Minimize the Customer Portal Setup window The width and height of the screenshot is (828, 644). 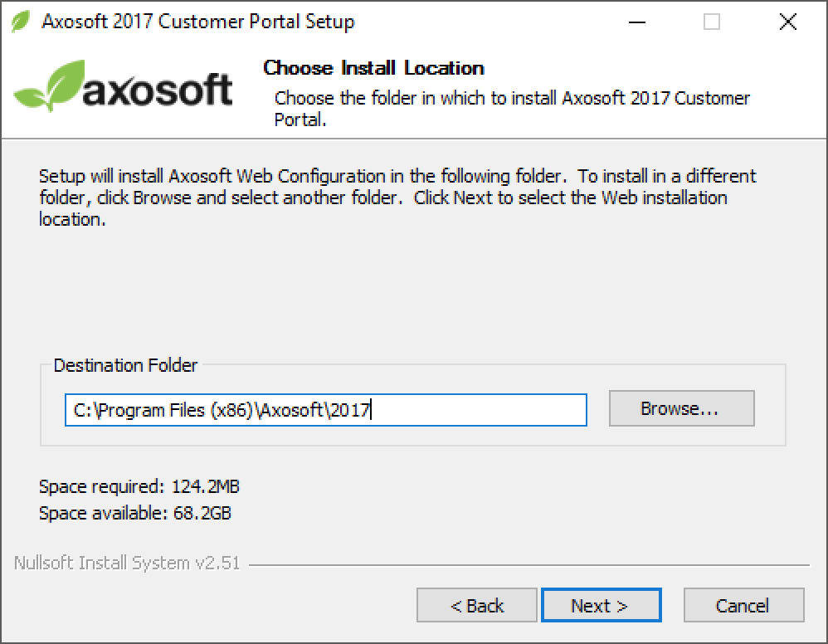[637, 22]
